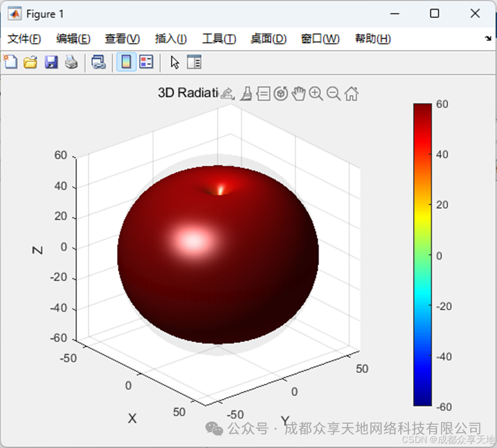Open the 帮助(H) menu

click(x=373, y=38)
